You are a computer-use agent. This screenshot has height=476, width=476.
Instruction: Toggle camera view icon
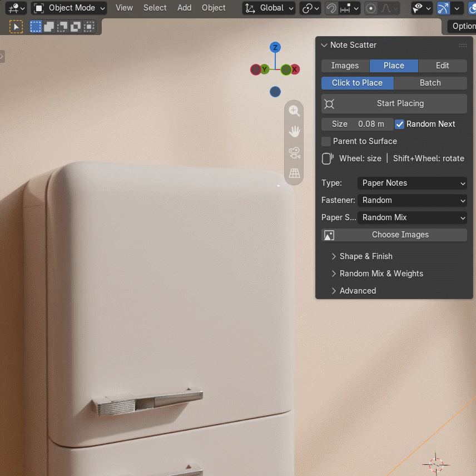point(294,153)
